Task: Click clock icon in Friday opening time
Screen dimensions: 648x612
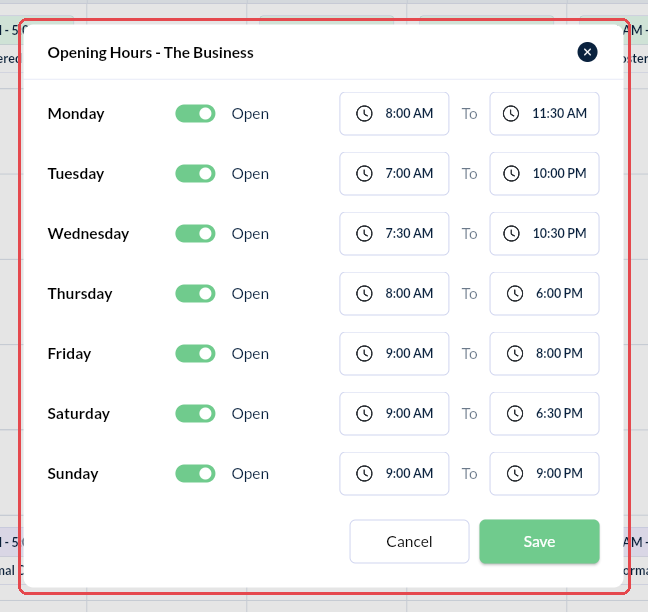Action: (x=364, y=353)
